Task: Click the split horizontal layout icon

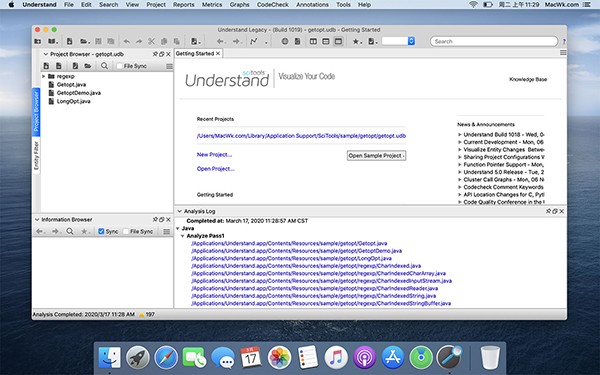Action: click(326, 41)
